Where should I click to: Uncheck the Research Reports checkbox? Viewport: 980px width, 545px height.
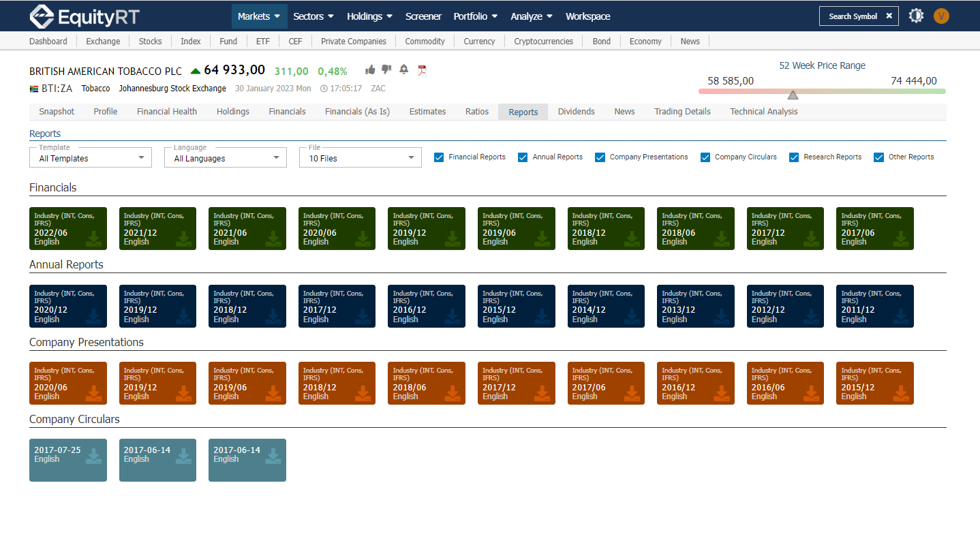[794, 157]
